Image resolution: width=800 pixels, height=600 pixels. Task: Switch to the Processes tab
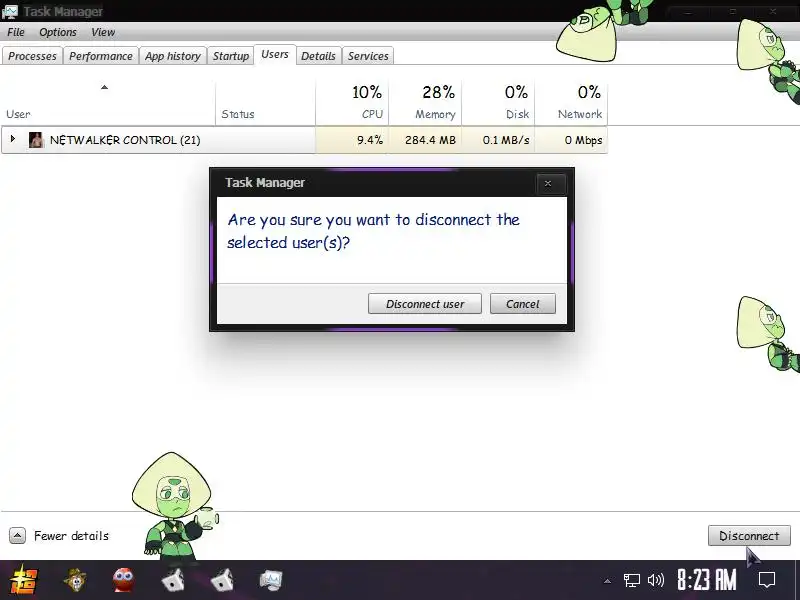[x=32, y=56]
